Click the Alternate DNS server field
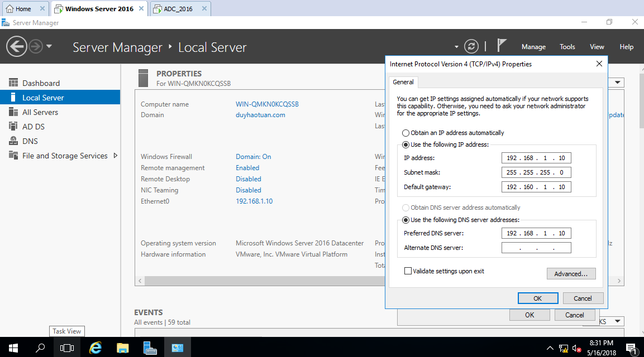Viewport: 644px width, 357px height. [536, 248]
